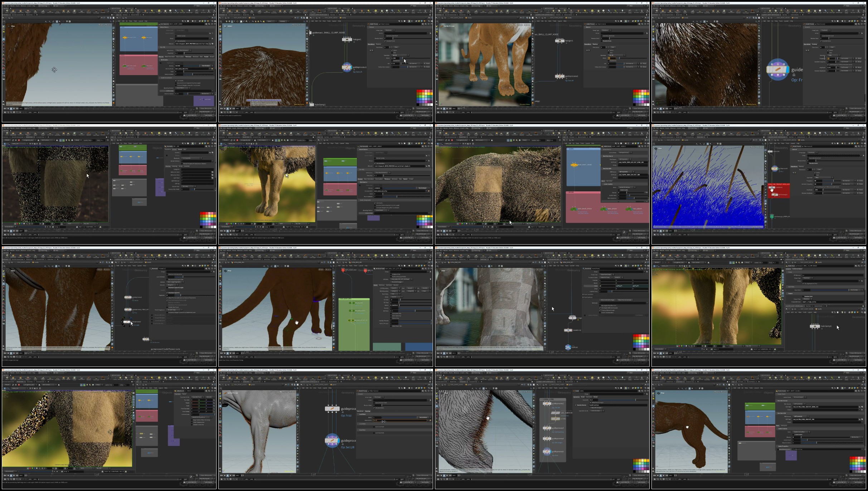Image resolution: width=868 pixels, height=491 pixels.
Task: Select the guideprocess4 node
Action: click(x=547, y=438)
